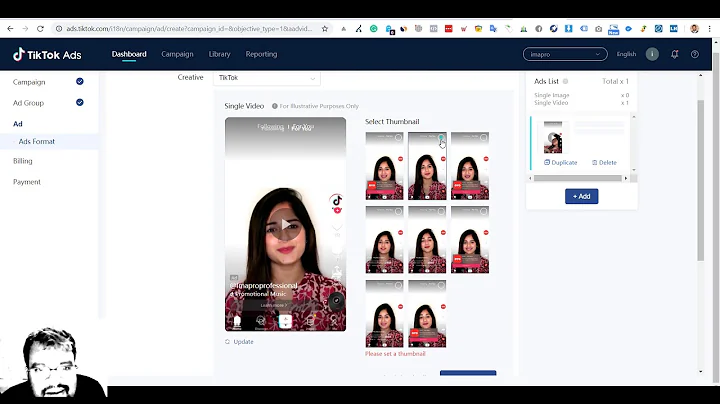Go to the Campaign step in sidebar

[29, 82]
